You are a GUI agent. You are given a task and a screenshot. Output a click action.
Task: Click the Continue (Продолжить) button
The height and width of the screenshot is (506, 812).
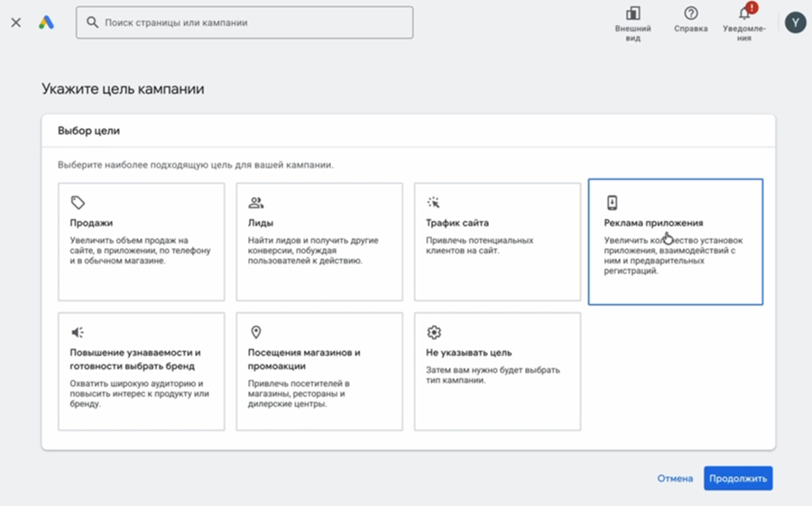tap(738, 478)
